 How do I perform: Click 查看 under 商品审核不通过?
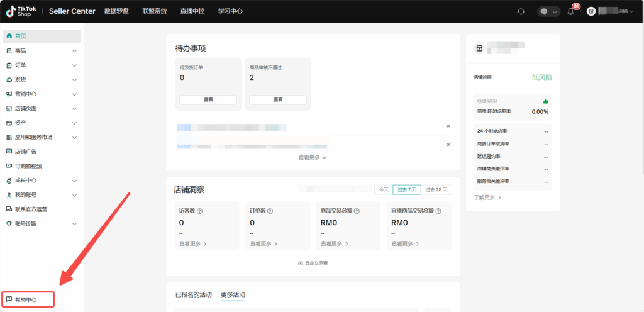coord(278,100)
